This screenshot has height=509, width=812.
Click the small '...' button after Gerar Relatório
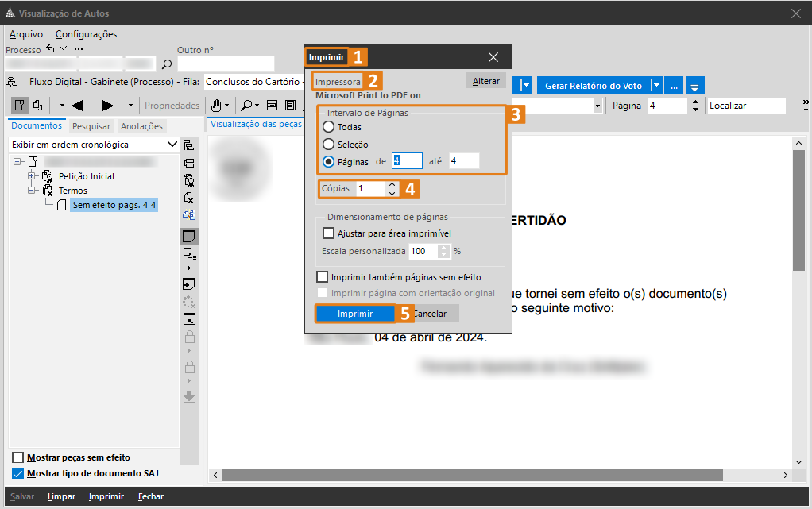pyautogui.click(x=674, y=86)
